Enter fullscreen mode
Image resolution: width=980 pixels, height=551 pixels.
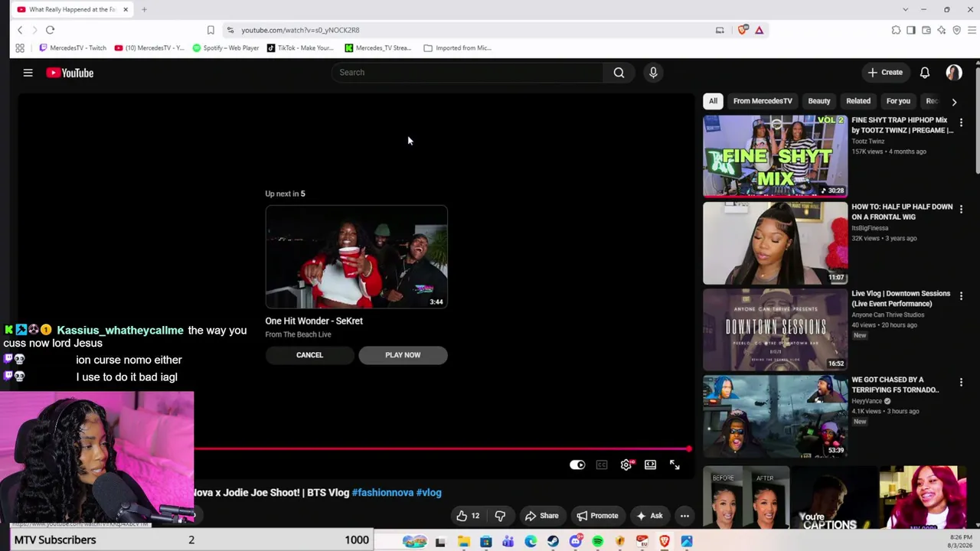[x=675, y=465]
